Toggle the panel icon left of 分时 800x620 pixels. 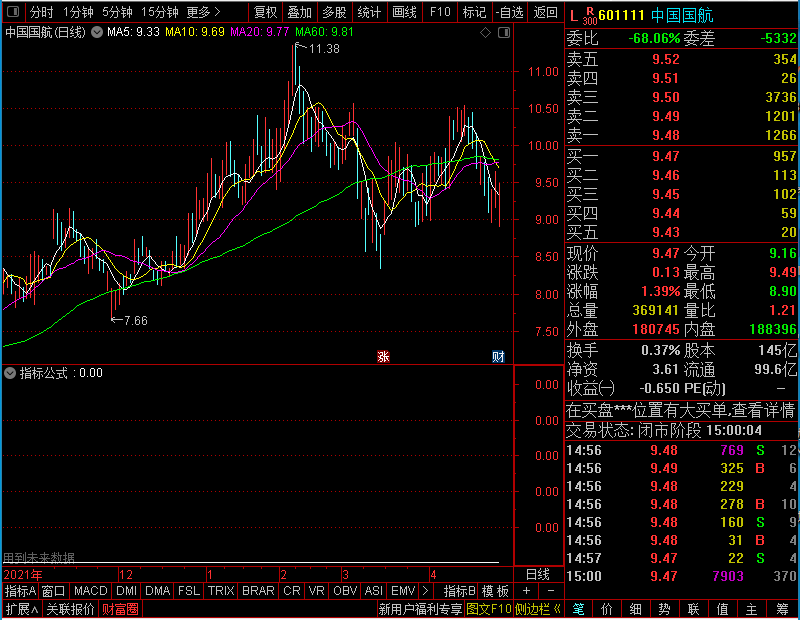[x=13, y=11]
